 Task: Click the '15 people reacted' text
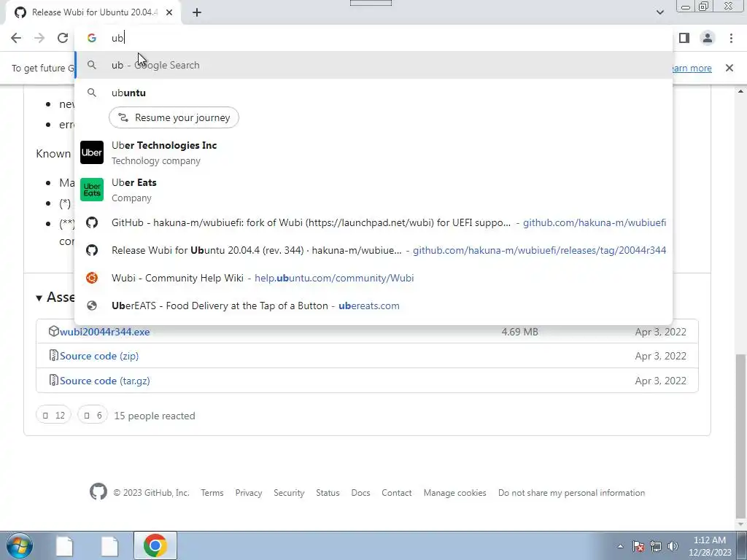pyautogui.click(x=155, y=416)
